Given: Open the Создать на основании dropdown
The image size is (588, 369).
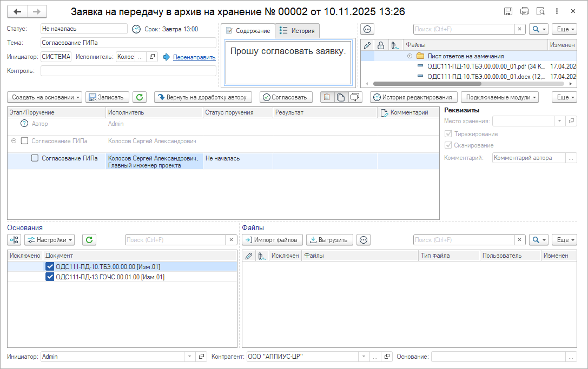Looking at the screenshot, I should (44, 97).
